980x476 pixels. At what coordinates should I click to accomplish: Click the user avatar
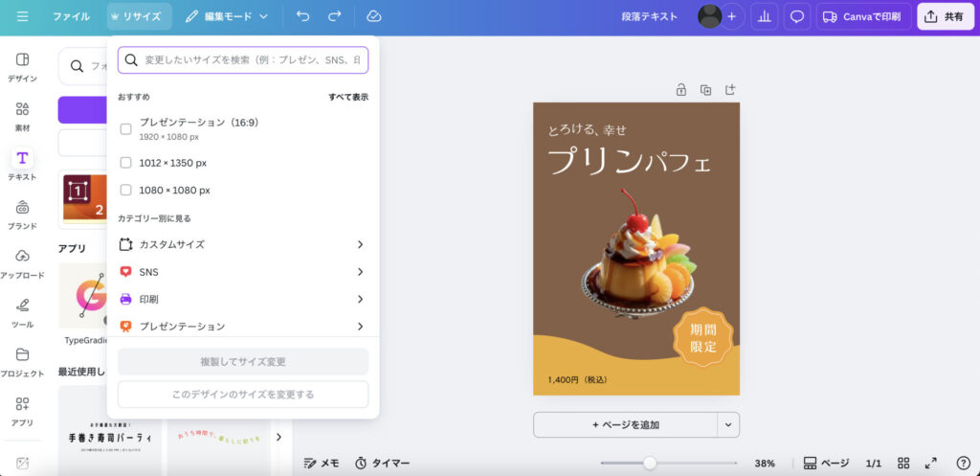tap(709, 17)
